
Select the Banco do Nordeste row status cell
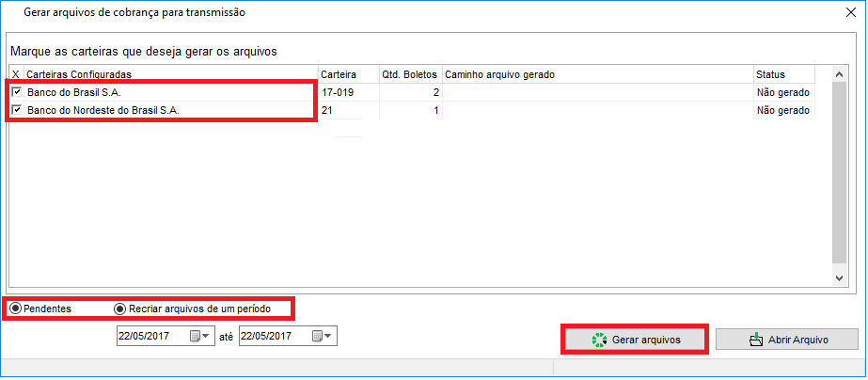coord(782,110)
